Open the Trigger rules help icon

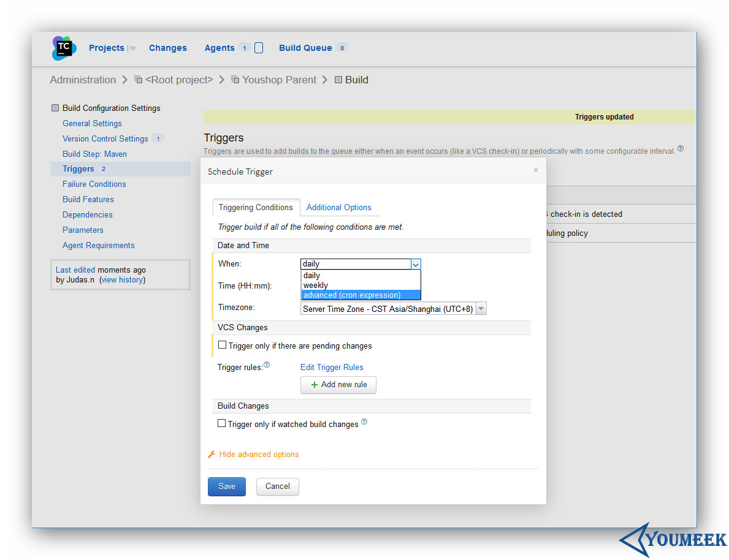[267, 365]
